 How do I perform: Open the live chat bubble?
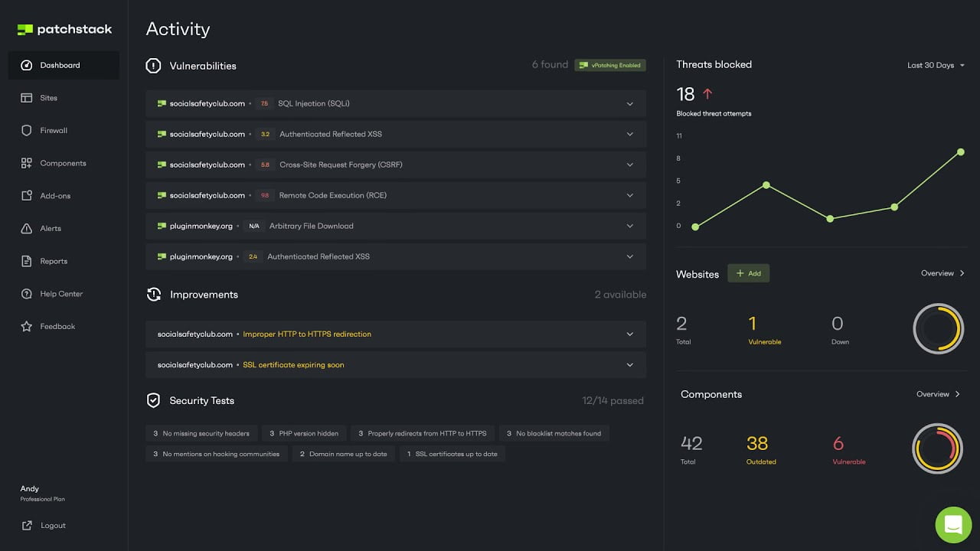tap(953, 525)
